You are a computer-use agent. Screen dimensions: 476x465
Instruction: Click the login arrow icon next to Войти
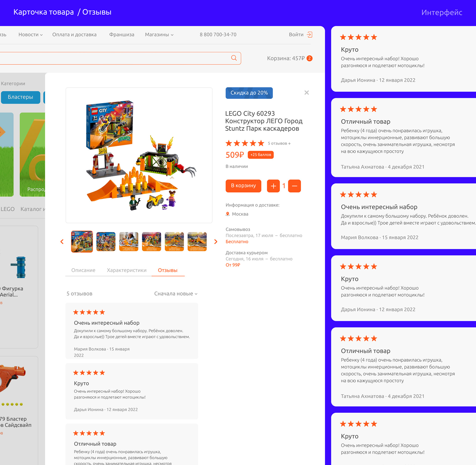pos(309,35)
